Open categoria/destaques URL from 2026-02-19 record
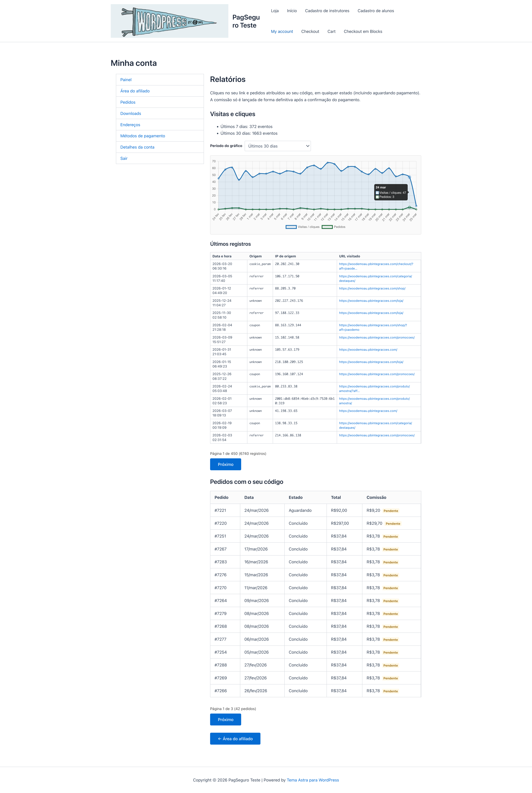The width and height of the screenshot is (532, 793). coord(376,425)
